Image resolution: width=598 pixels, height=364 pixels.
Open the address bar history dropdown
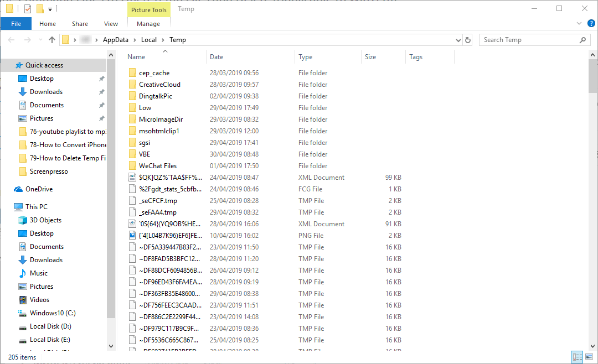[x=458, y=39]
